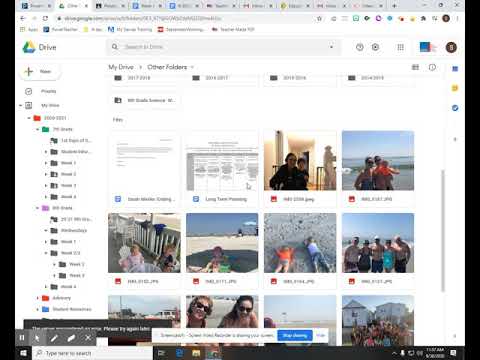Open the 2014-2015 folder
480x360 pixels.
tap(378, 78)
